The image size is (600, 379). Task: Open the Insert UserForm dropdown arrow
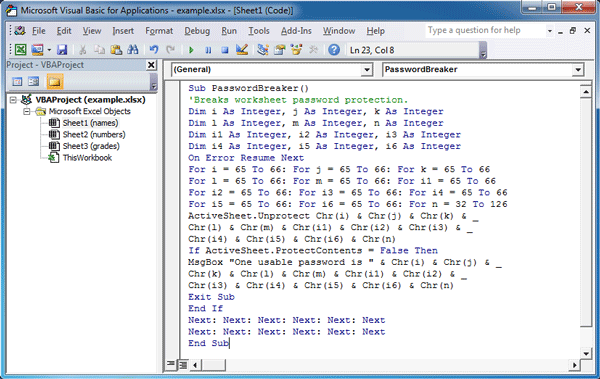[x=49, y=50]
